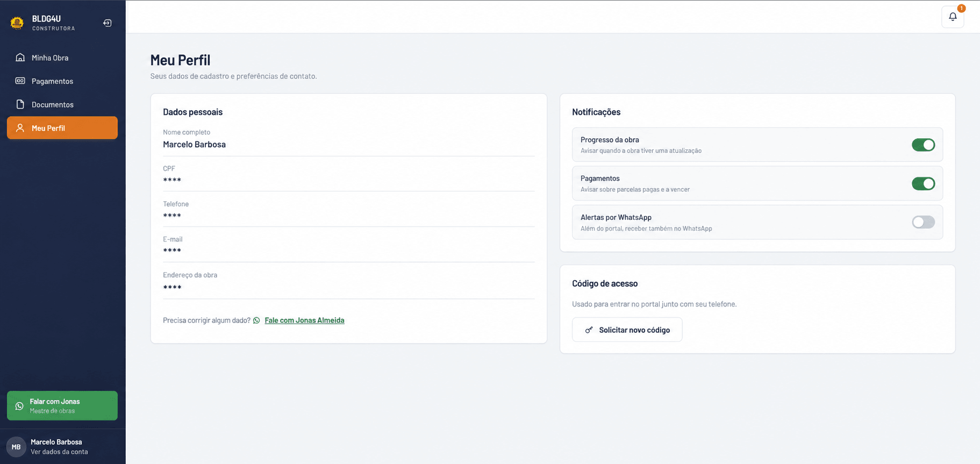Click the name Marcelo Barbosa in Dados pessoais
The height and width of the screenshot is (464, 980).
194,145
